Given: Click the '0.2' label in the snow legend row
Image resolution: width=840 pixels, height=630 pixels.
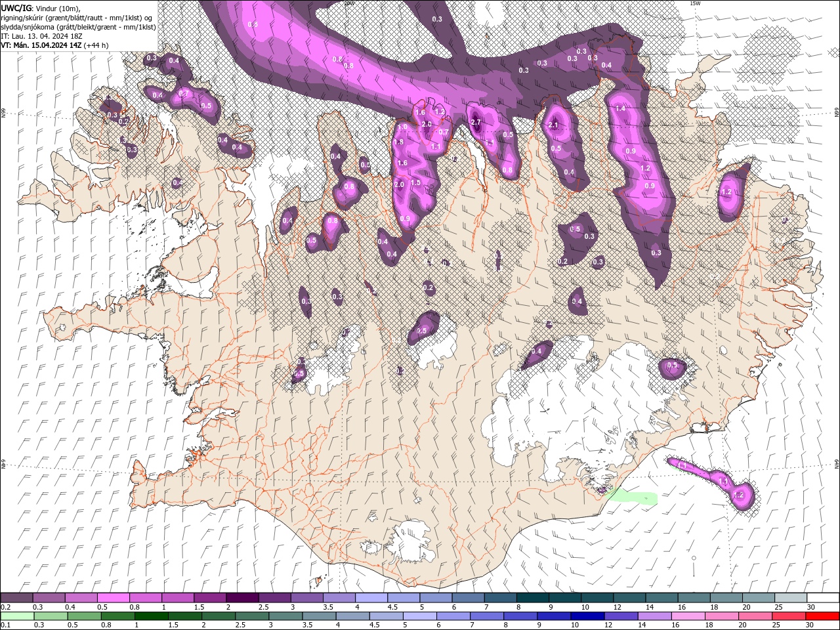Looking at the screenshot, I should [x=6, y=607].
